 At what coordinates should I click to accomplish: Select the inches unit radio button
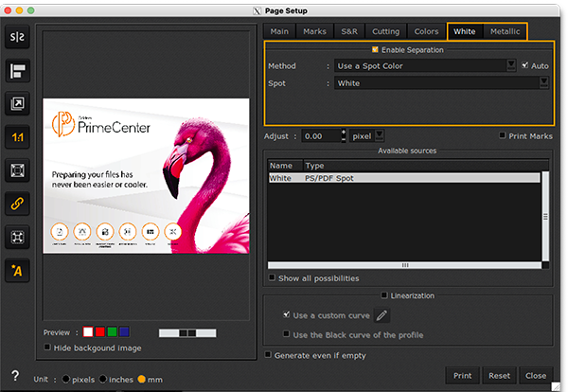104,379
